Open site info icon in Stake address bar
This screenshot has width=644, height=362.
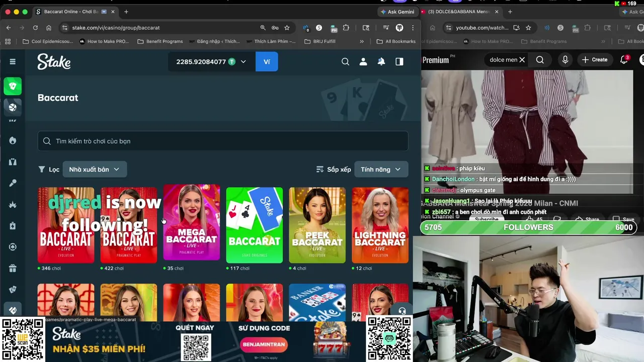click(x=64, y=28)
